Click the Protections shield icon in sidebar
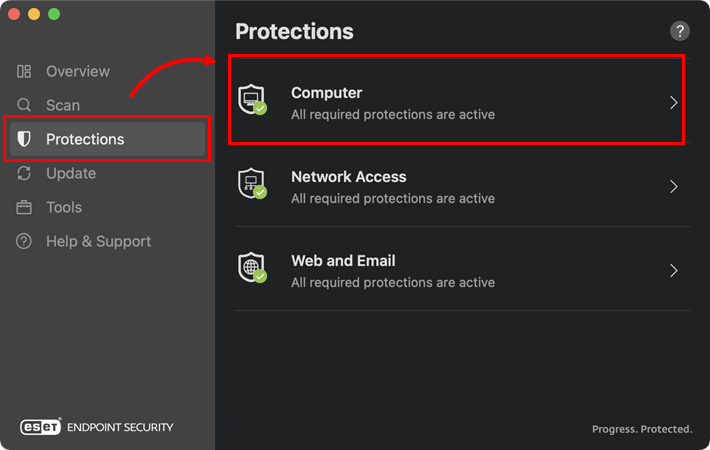Viewport: 710px width, 450px height. (25, 139)
